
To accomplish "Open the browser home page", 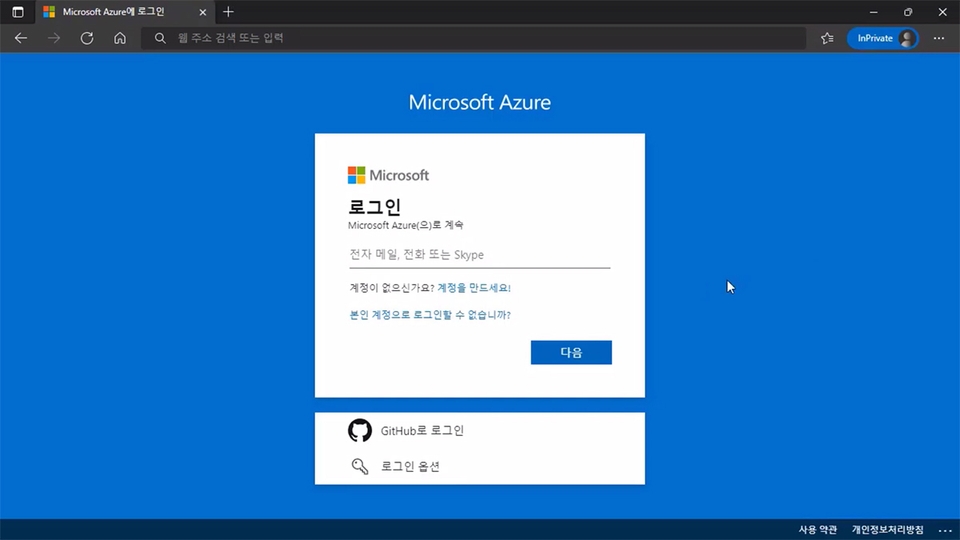I will [120, 38].
